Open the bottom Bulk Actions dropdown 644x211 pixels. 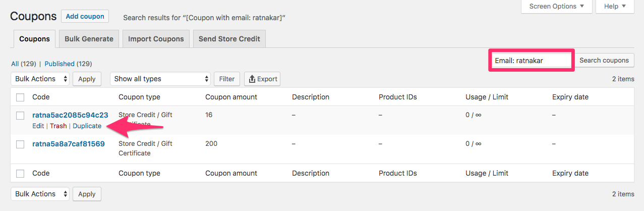click(x=40, y=194)
